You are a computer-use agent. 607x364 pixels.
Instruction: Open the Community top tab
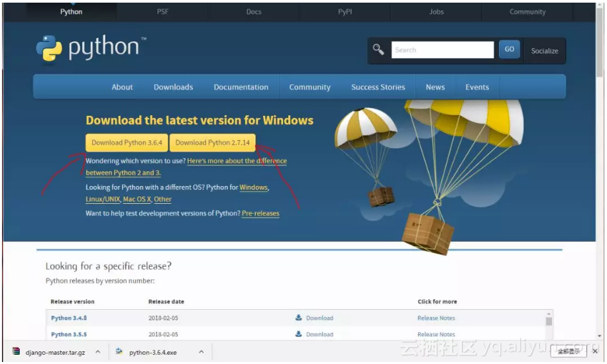pyautogui.click(x=527, y=12)
